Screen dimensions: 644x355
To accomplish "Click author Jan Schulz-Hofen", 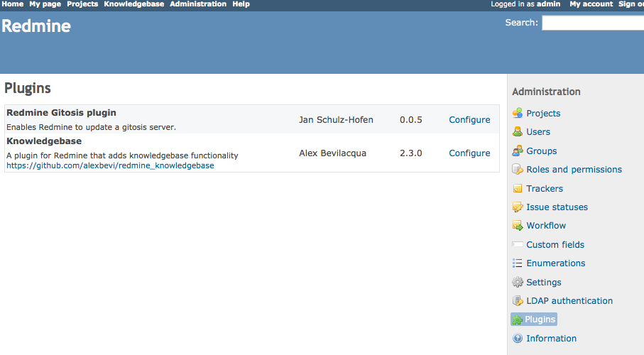I will [336, 119].
